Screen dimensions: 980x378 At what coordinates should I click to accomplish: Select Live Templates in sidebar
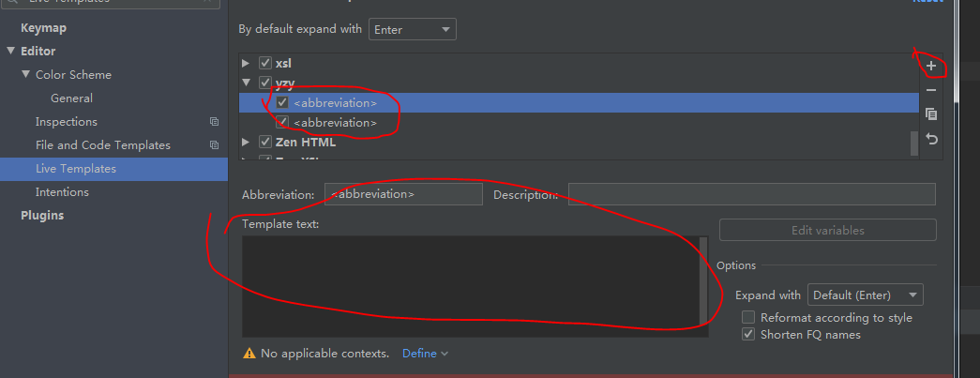tap(113, 169)
